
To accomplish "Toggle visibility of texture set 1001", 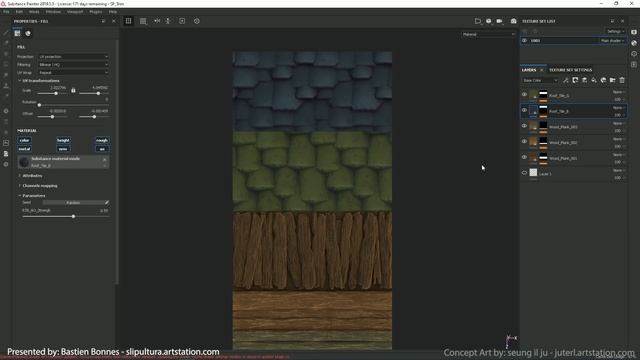I will pos(524,40).
